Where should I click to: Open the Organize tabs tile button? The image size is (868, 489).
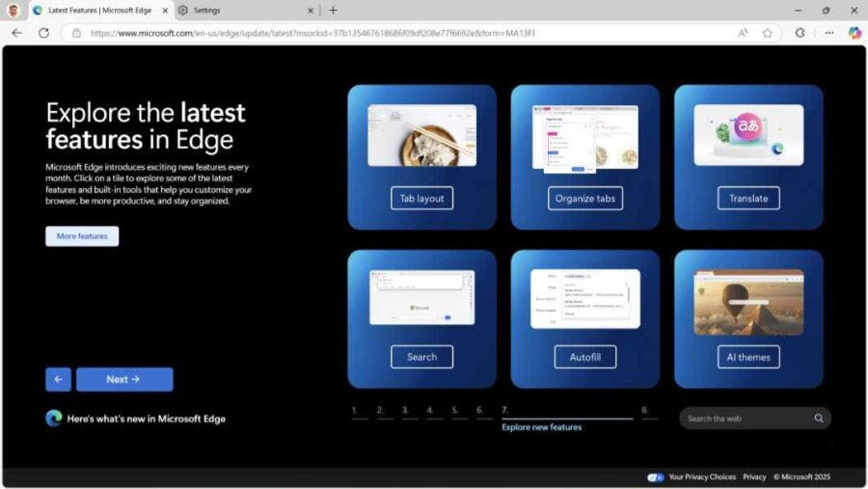pyautogui.click(x=585, y=199)
